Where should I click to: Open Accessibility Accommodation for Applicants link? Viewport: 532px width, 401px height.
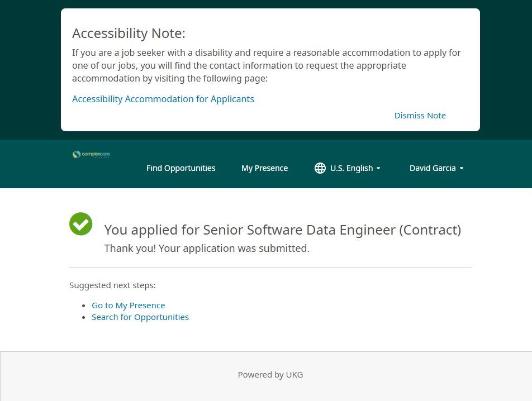(163, 99)
